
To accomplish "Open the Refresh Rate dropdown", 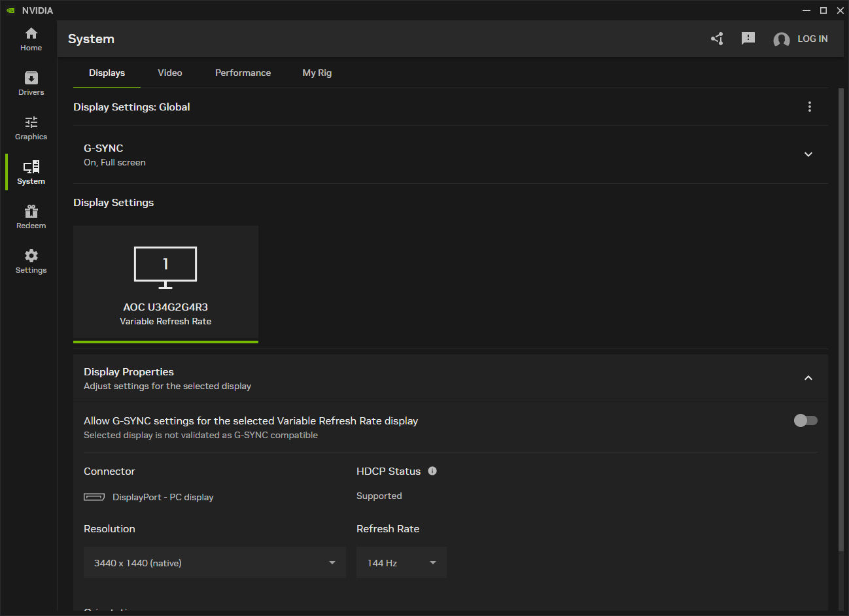I will [x=401, y=562].
